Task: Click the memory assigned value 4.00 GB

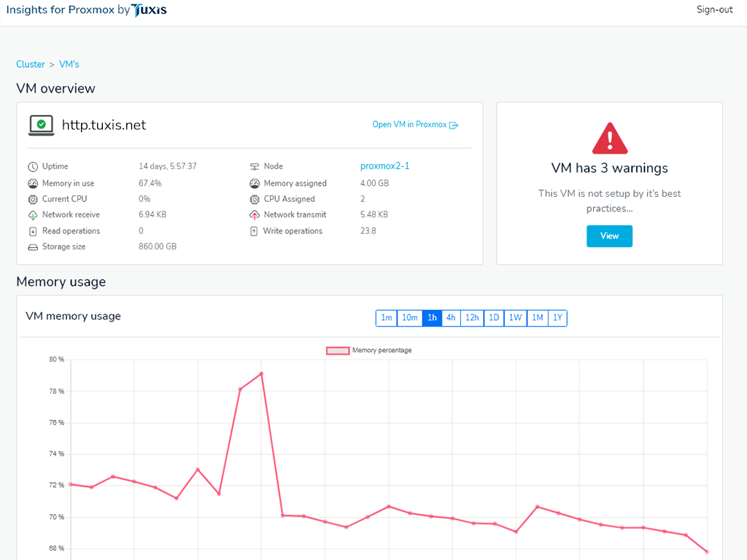Action: click(x=374, y=183)
